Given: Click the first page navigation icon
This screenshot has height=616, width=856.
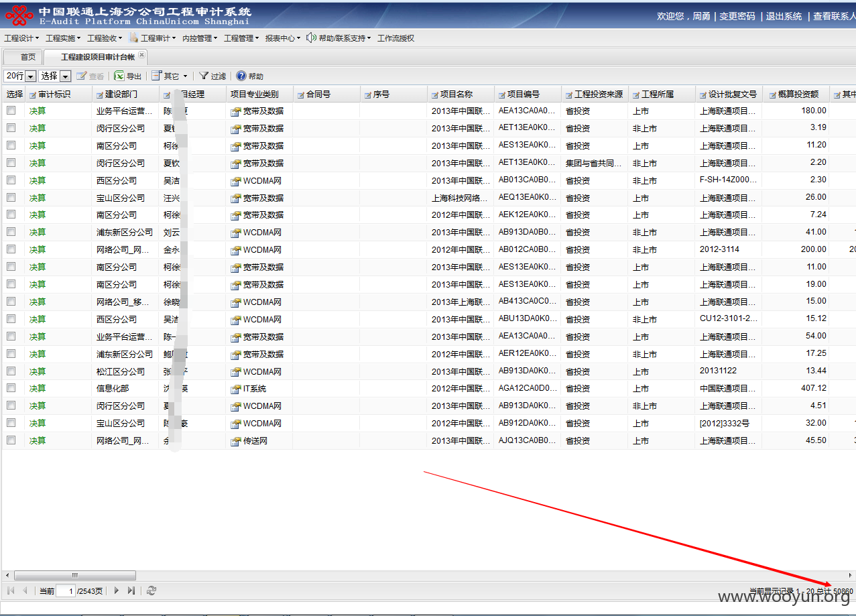Looking at the screenshot, I should [11, 591].
